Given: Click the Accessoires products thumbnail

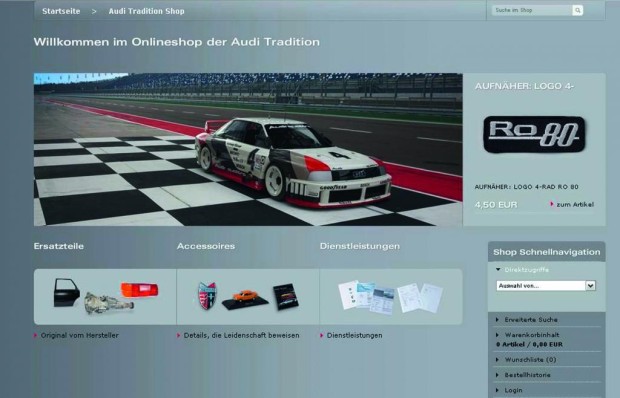Looking at the screenshot, I should (x=248, y=297).
